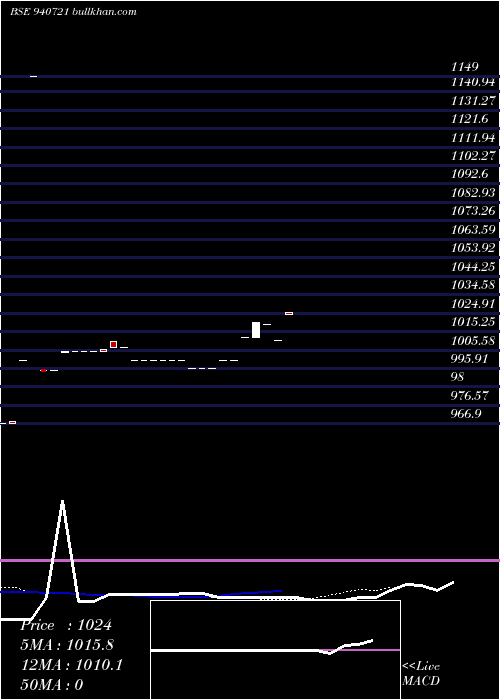Screen dimensions: 500x700
Task: Click the 50MA : 0 readout
Action: (x=52, y=685)
